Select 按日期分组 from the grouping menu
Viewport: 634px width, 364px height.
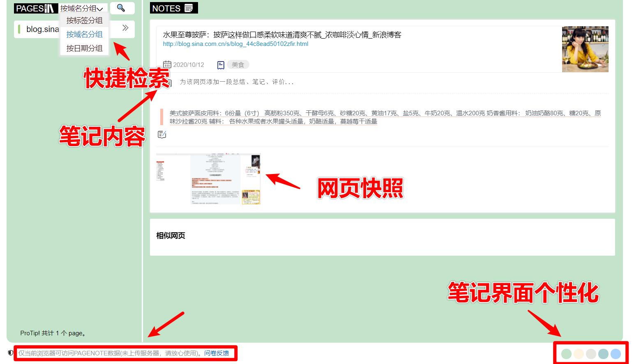click(x=84, y=48)
